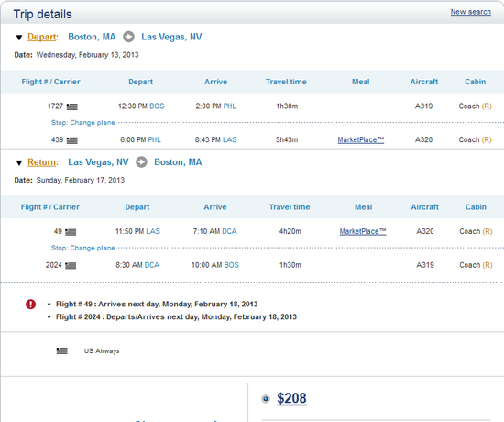Click arrow icon between Las Vegas and Boston
This screenshot has height=422, width=504.
141,161
